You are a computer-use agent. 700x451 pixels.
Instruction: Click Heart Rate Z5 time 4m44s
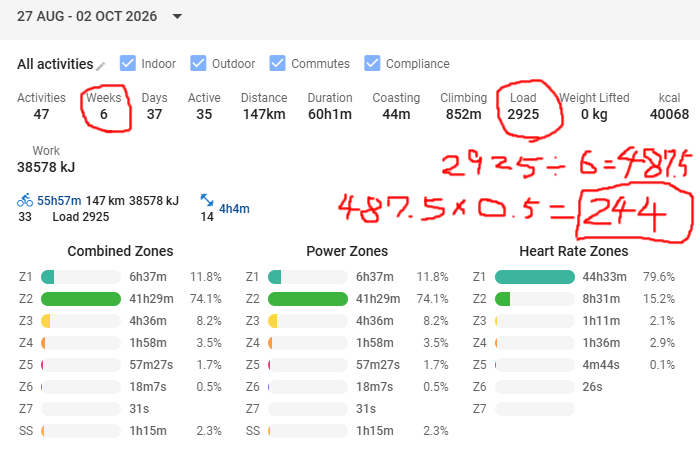point(601,365)
